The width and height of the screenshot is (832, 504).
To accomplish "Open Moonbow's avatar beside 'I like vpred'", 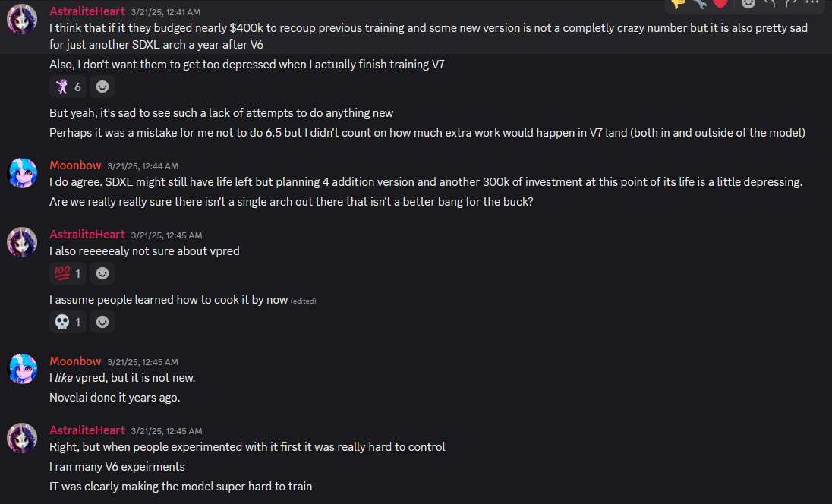I will click(22, 369).
